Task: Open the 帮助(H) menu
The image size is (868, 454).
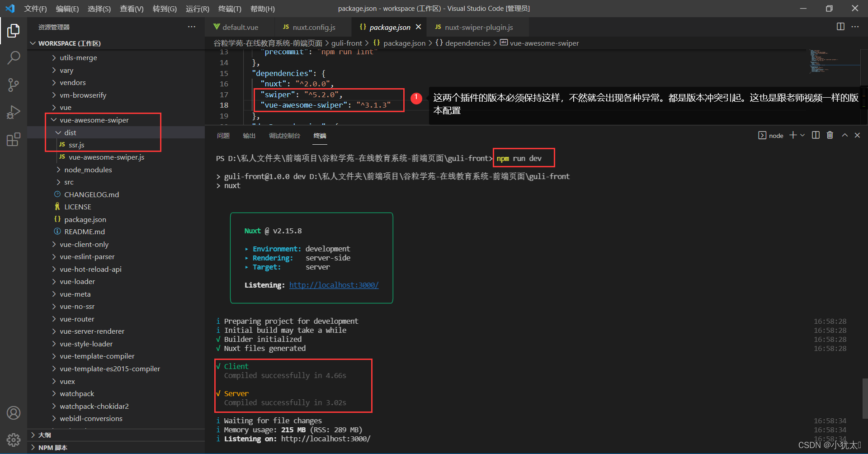Action: (262, 9)
